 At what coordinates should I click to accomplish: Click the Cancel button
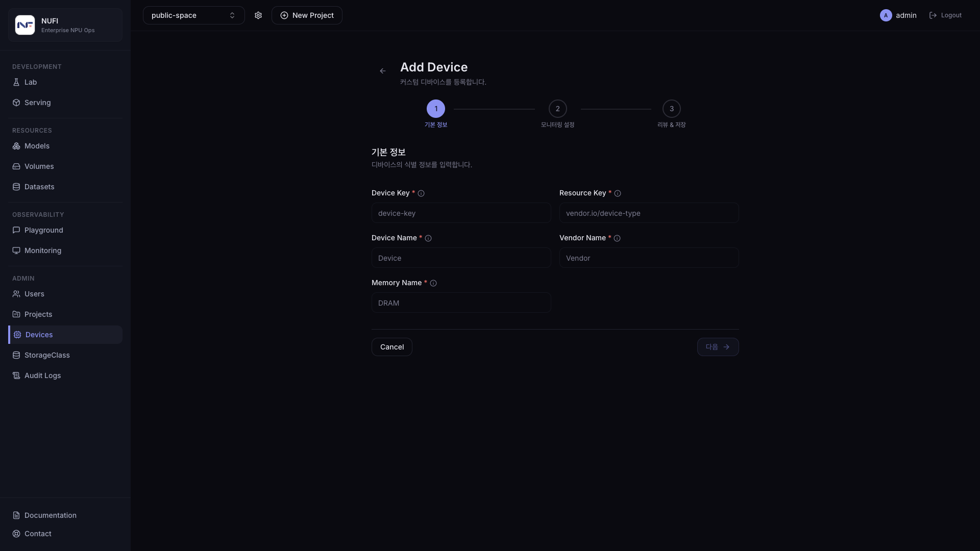[392, 347]
